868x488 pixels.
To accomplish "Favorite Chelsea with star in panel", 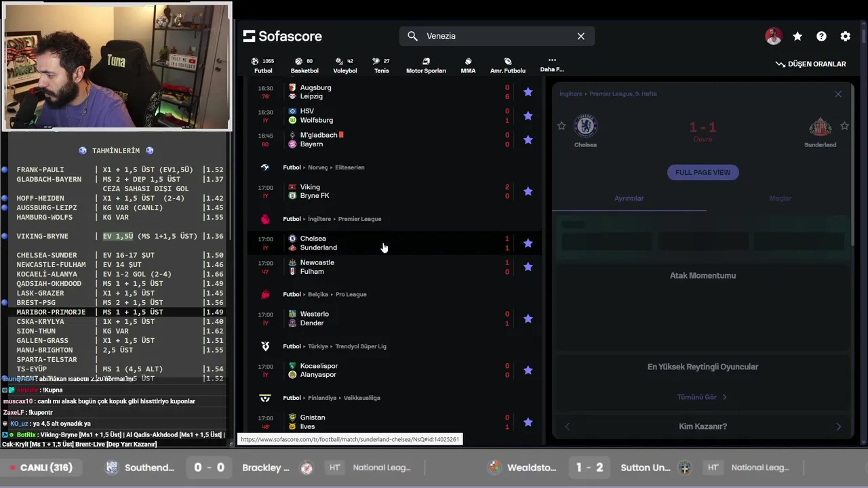I will (x=561, y=126).
